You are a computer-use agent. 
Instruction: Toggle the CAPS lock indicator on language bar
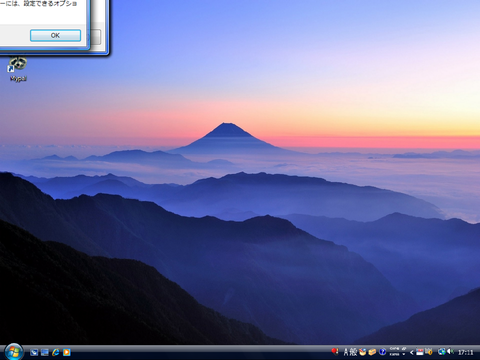point(394,349)
